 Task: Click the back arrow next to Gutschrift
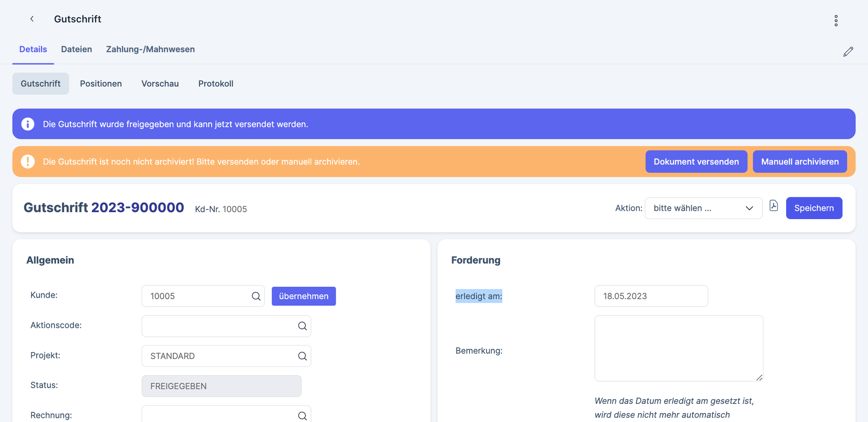coord(32,19)
